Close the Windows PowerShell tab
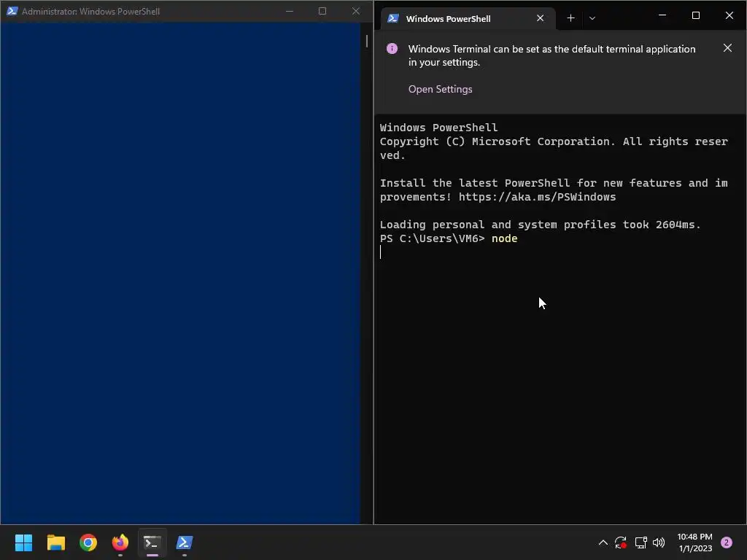 click(541, 18)
